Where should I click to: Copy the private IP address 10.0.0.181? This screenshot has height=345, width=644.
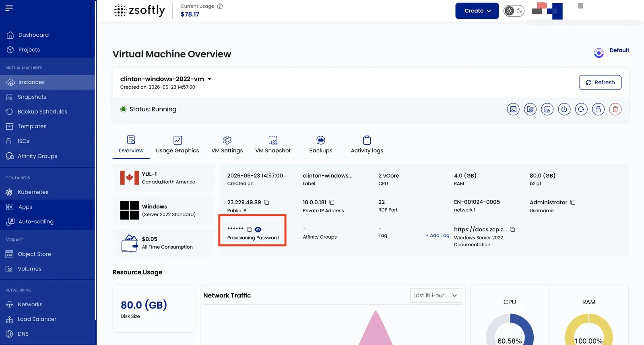[332, 202]
